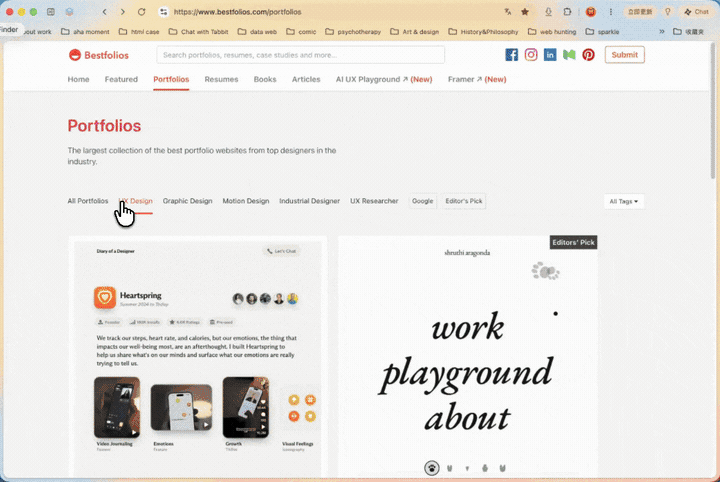Screen dimensions: 720x482
Task: Click the Editors' Pick badge on card
Action: (574, 242)
